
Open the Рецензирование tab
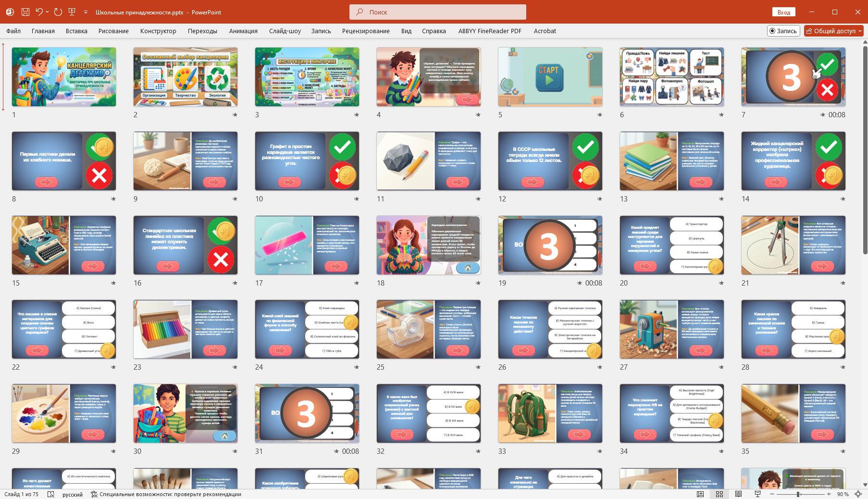[x=366, y=31]
